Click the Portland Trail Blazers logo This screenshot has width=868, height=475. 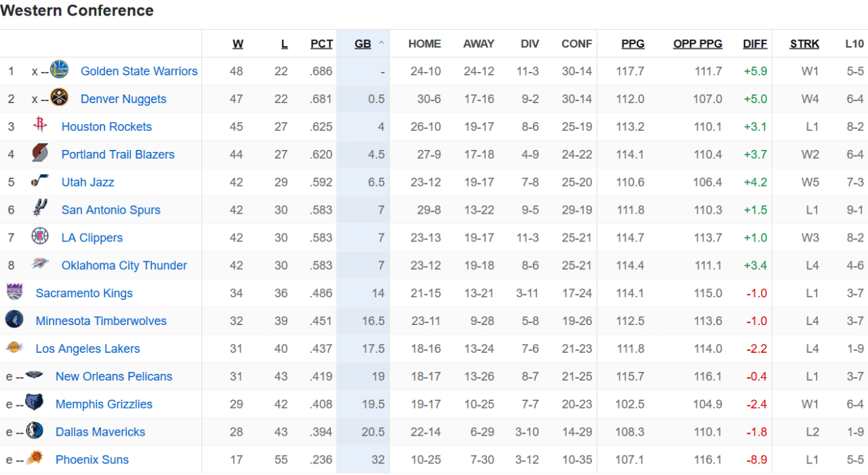(40, 153)
